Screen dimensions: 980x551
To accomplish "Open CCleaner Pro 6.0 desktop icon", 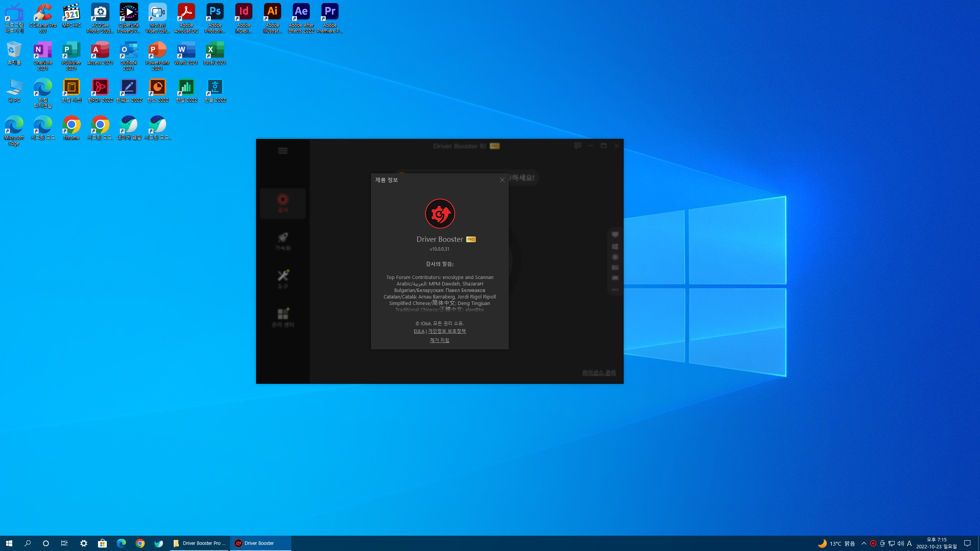I will point(43,18).
